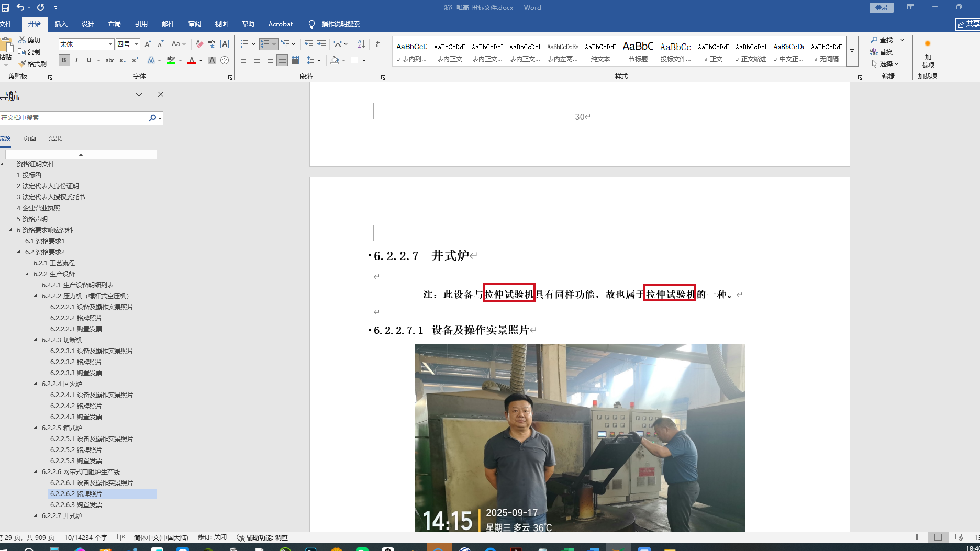Toggle Bold formatting

click(64, 60)
